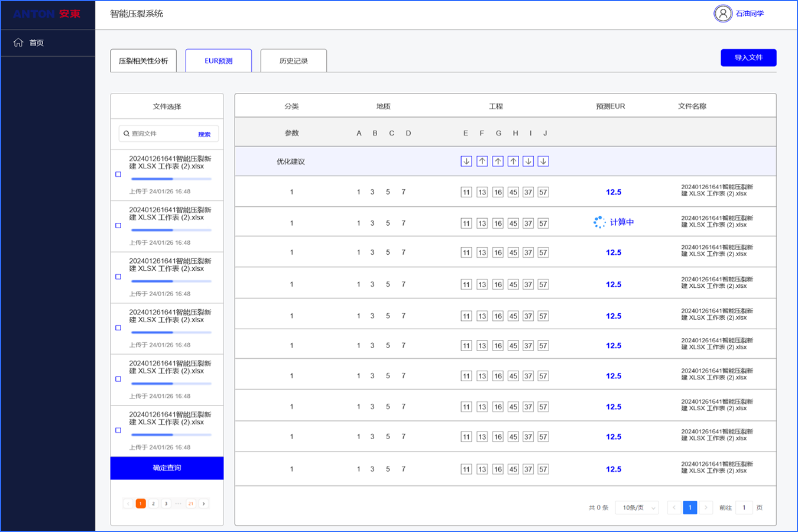Check the fifth file's checkbox in 文件选择
The image size is (798, 532).
point(118,379)
